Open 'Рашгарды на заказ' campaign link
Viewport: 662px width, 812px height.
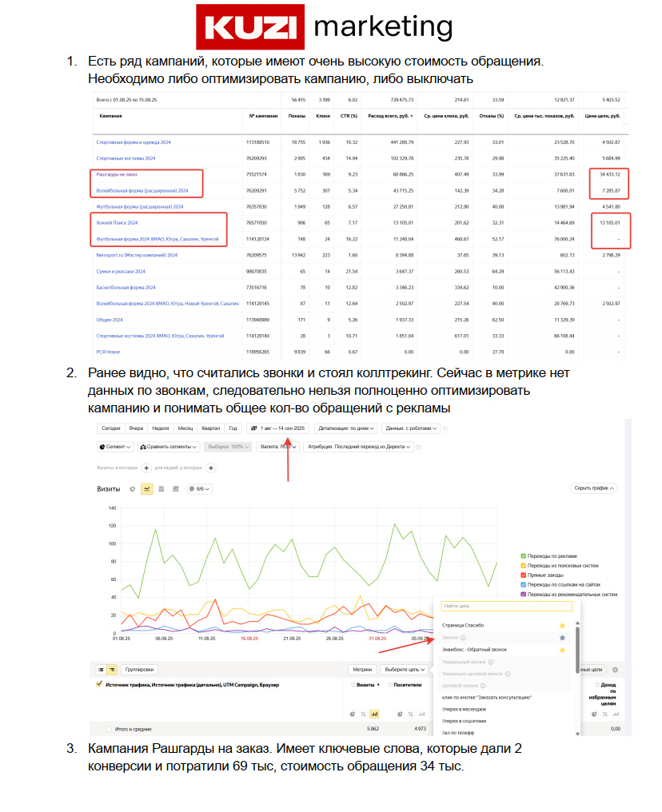click(x=117, y=174)
